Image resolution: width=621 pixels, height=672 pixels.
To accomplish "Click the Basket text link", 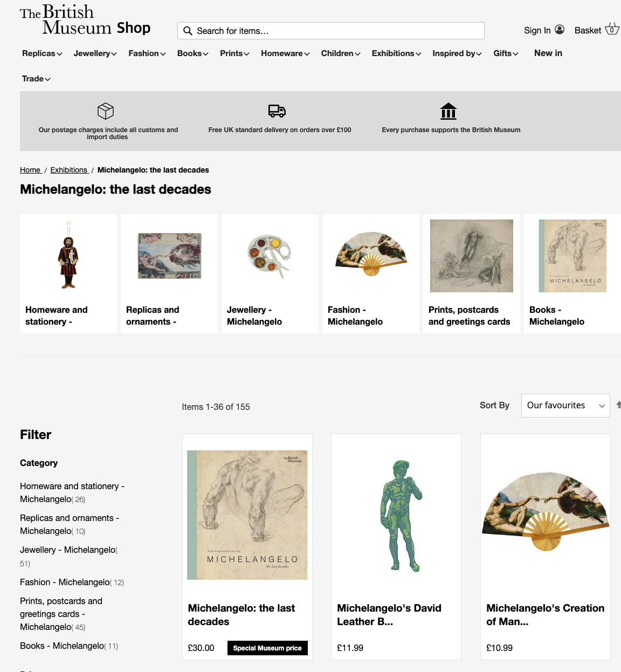I will (588, 30).
